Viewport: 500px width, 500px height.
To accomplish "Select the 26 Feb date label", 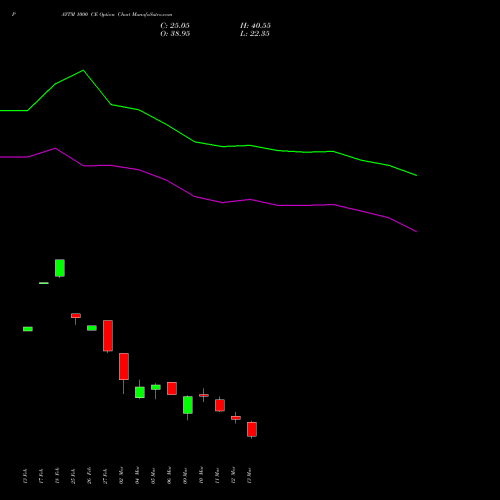I will (89, 476).
